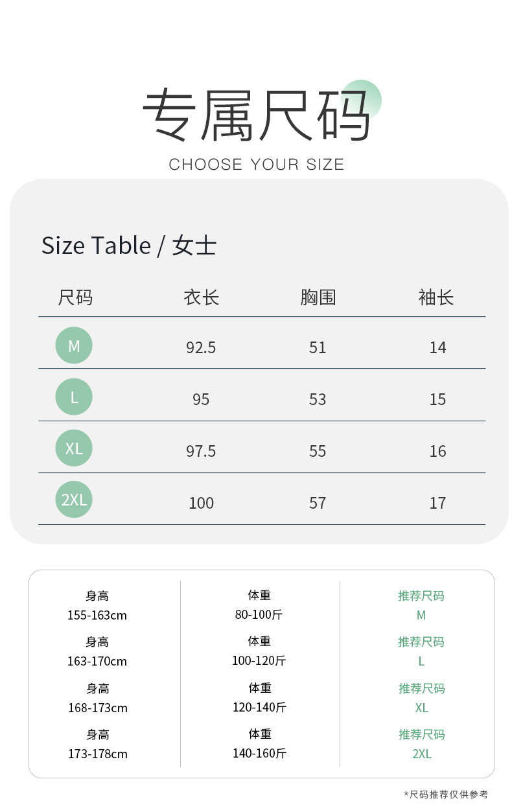Select the green recommended size XL text

[421, 708]
